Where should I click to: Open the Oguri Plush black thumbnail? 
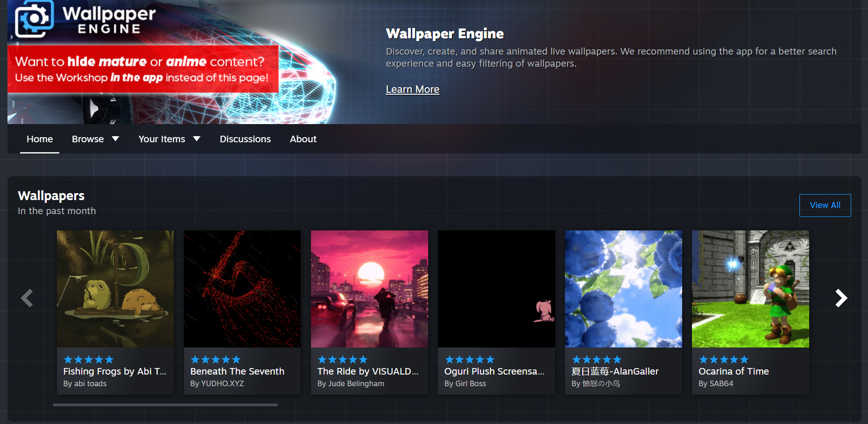point(496,289)
